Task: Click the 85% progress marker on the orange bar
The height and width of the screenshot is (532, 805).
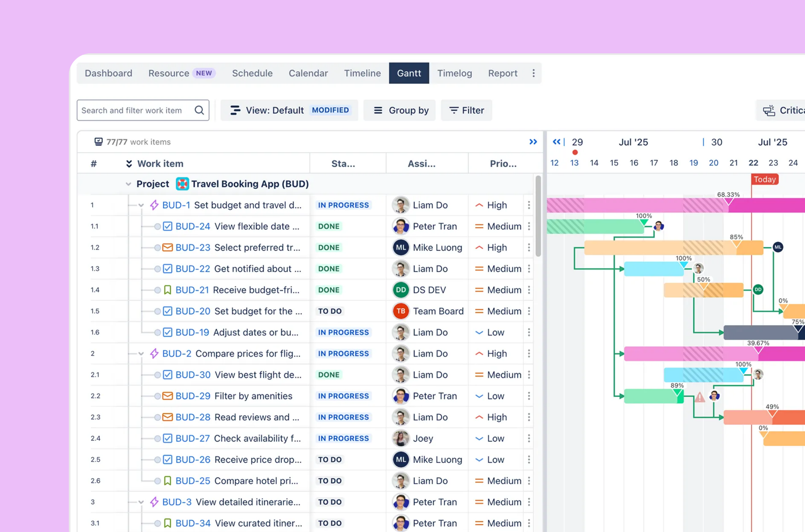Action: point(736,241)
